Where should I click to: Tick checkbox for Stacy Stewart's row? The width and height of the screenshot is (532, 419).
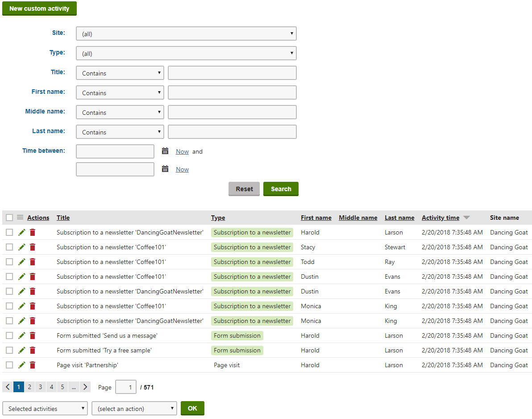pyautogui.click(x=9, y=247)
